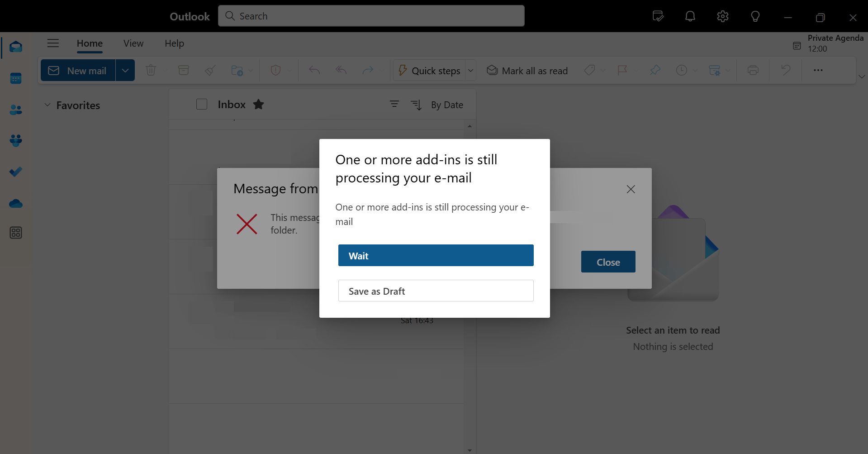Toggle the hamburger navigation pane icon
The height and width of the screenshot is (454, 868).
53,43
